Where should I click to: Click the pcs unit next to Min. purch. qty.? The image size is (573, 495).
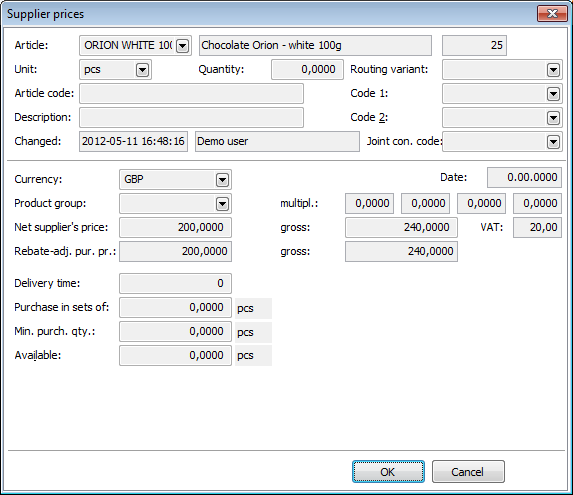(x=245, y=332)
